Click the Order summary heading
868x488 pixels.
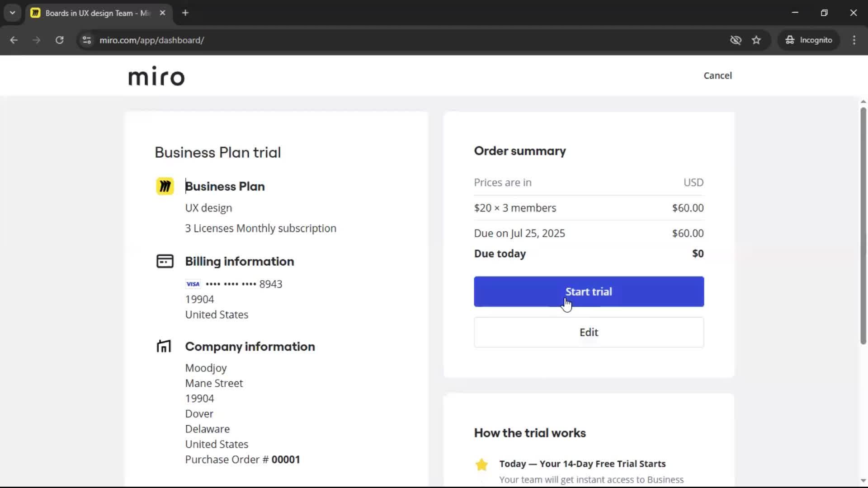pyautogui.click(x=519, y=151)
